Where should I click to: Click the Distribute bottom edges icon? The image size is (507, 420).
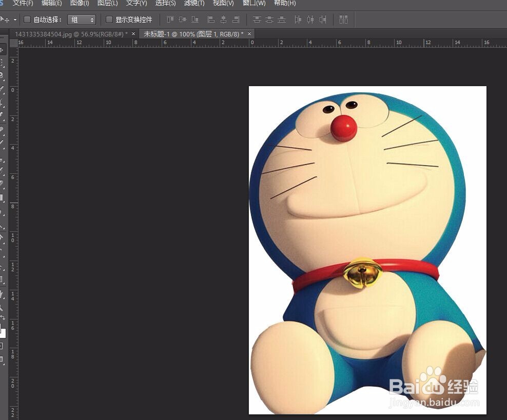[282, 19]
